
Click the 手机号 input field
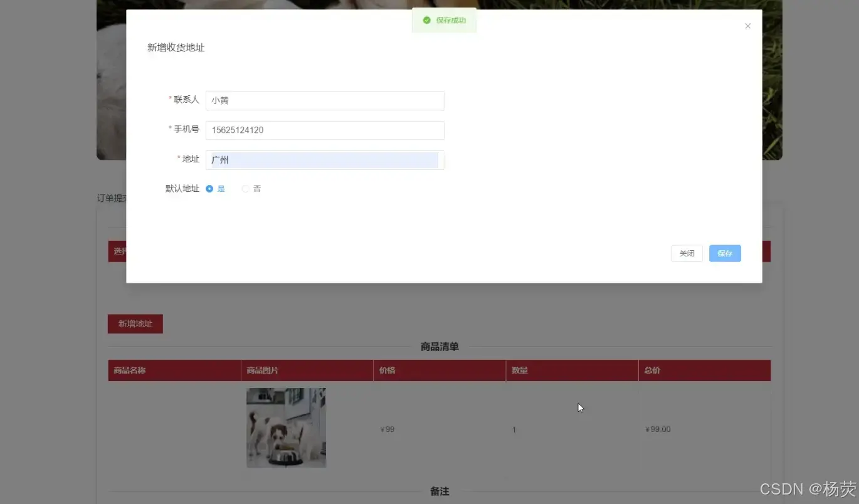pyautogui.click(x=325, y=130)
